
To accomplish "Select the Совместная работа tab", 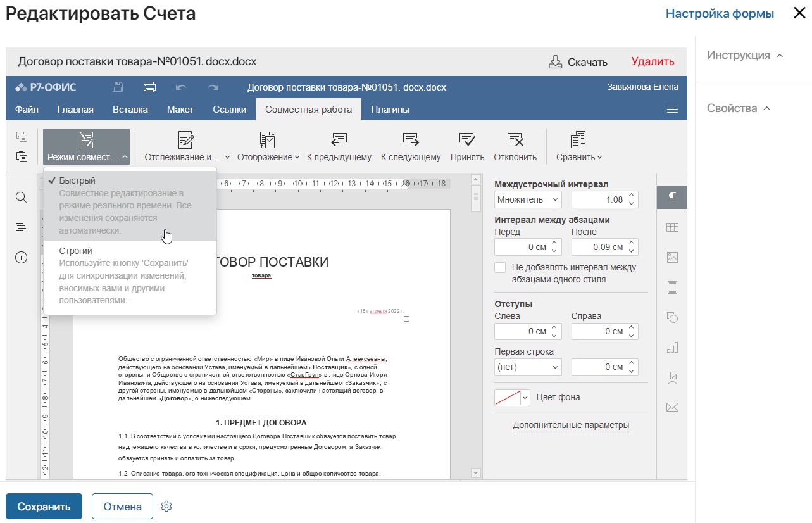I will (309, 110).
